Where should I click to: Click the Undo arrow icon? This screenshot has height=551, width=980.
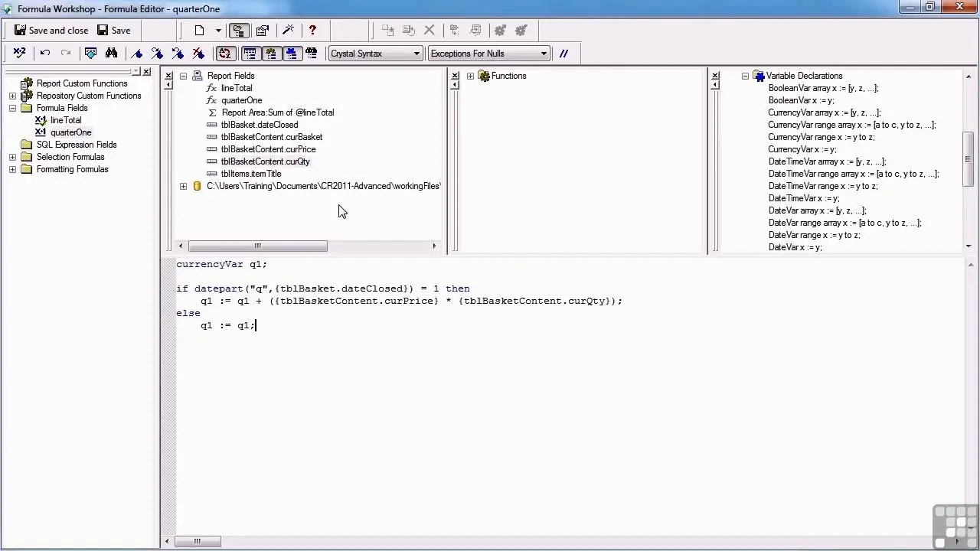45,53
